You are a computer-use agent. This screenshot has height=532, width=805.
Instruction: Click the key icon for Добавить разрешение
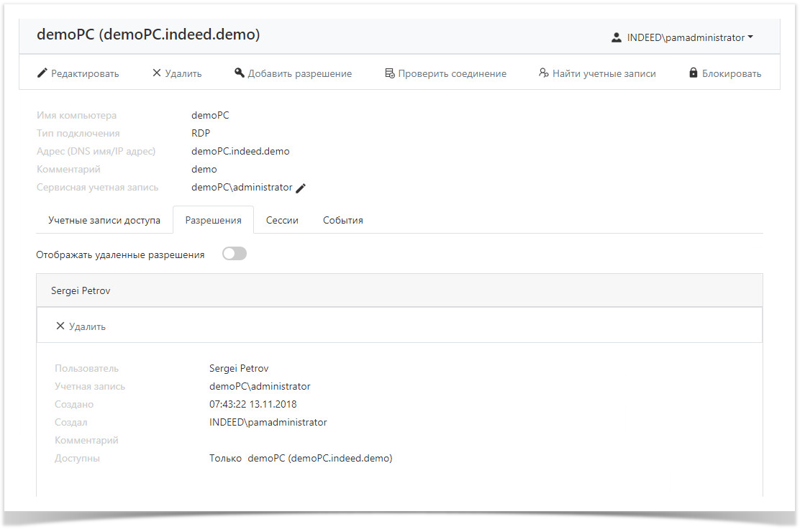point(240,73)
